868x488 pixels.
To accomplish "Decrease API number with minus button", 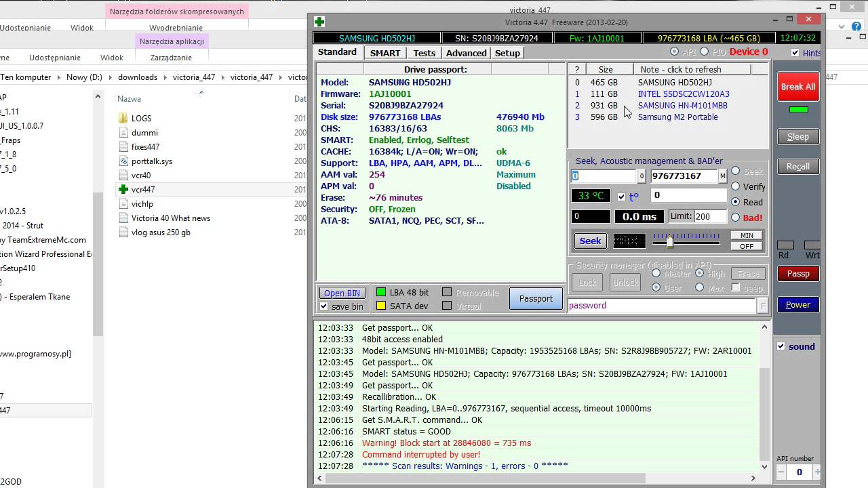I will point(781,472).
